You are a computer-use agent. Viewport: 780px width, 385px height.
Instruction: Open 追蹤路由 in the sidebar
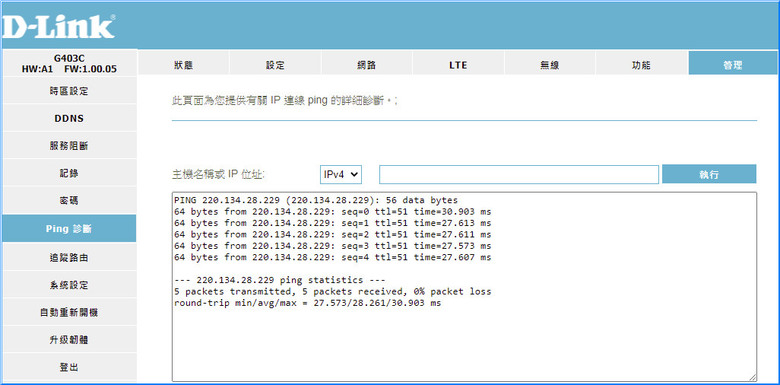[x=69, y=258]
